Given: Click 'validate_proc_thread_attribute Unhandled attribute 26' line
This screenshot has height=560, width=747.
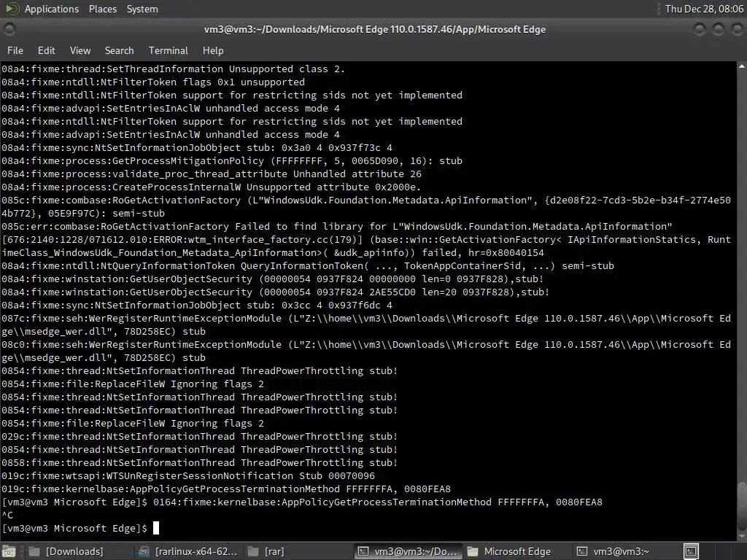Looking at the screenshot, I should (212, 174).
